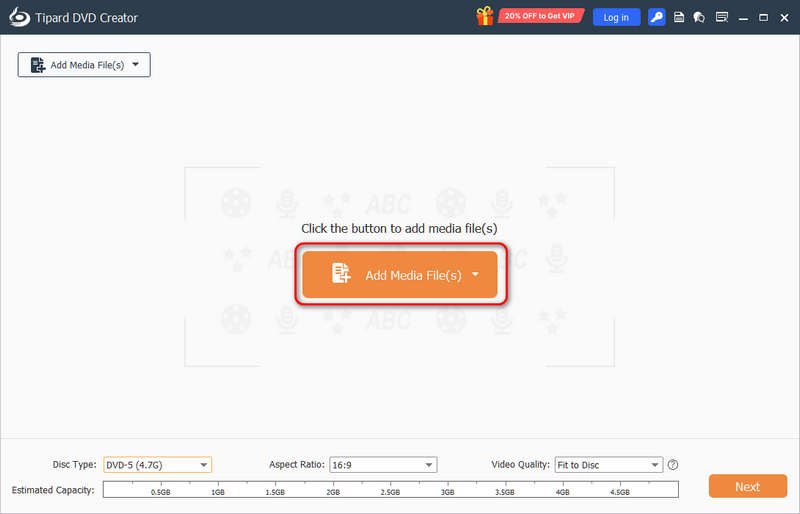Click the Tipard DVD Creator logo icon

coord(19,17)
